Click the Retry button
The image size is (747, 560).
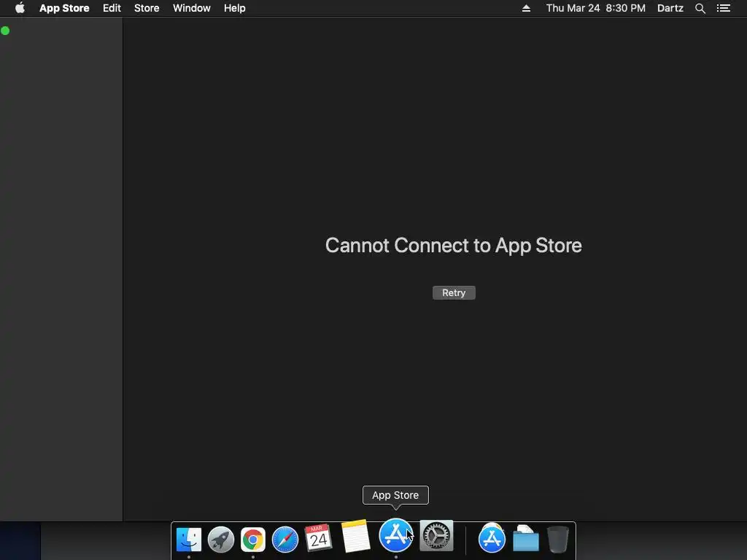tap(454, 293)
